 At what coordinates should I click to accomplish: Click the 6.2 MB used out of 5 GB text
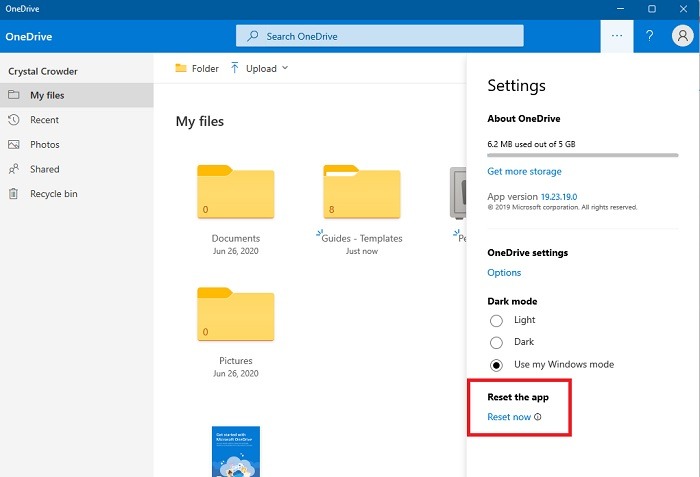point(531,144)
